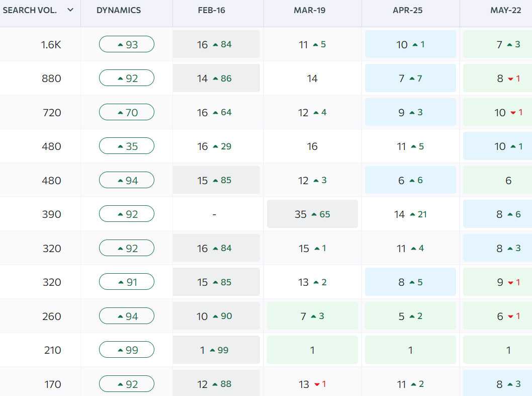Viewport: 532px width, 396px height.
Task: Click the red down arrow in MAR-19 column
Action: (x=317, y=384)
